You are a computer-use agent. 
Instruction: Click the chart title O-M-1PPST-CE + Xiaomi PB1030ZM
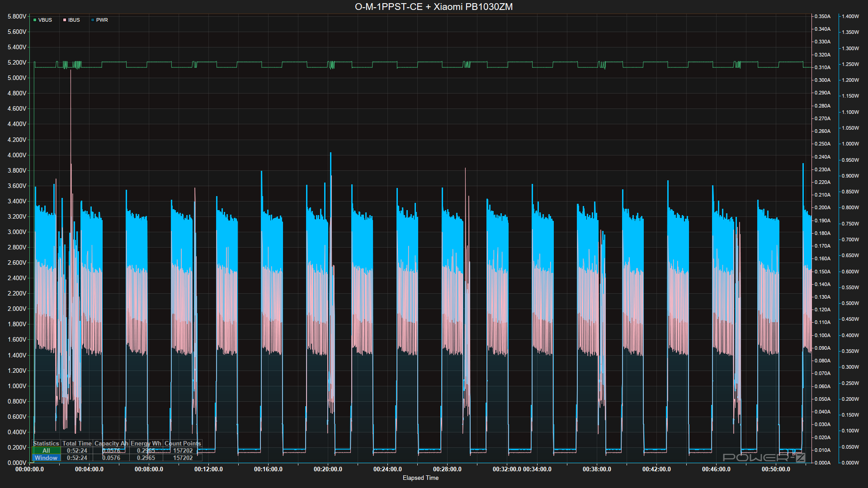click(x=434, y=7)
